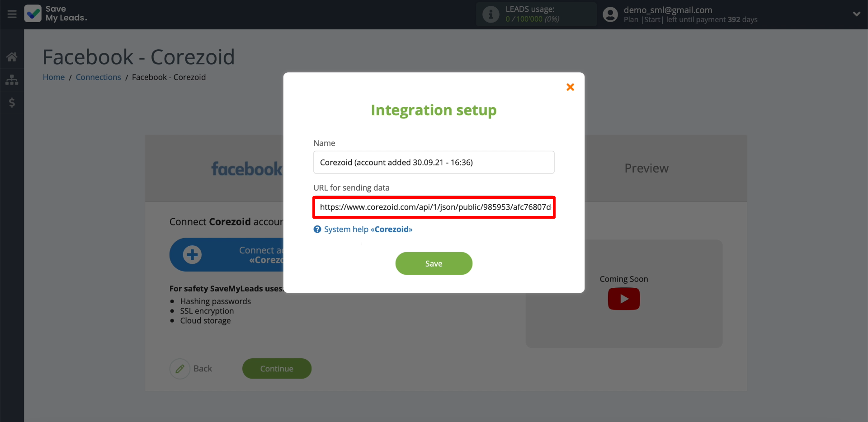
Task: Open the hamburger menu icon
Action: (x=12, y=14)
